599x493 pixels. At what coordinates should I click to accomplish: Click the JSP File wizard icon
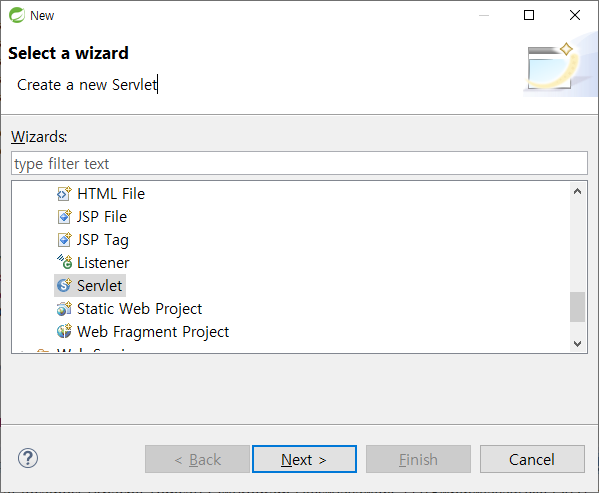pyautogui.click(x=64, y=217)
